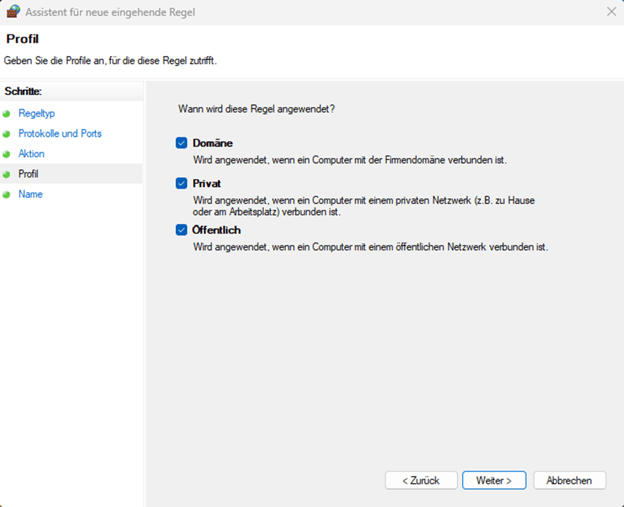Click the green bullet beside Name step

tap(7, 194)
